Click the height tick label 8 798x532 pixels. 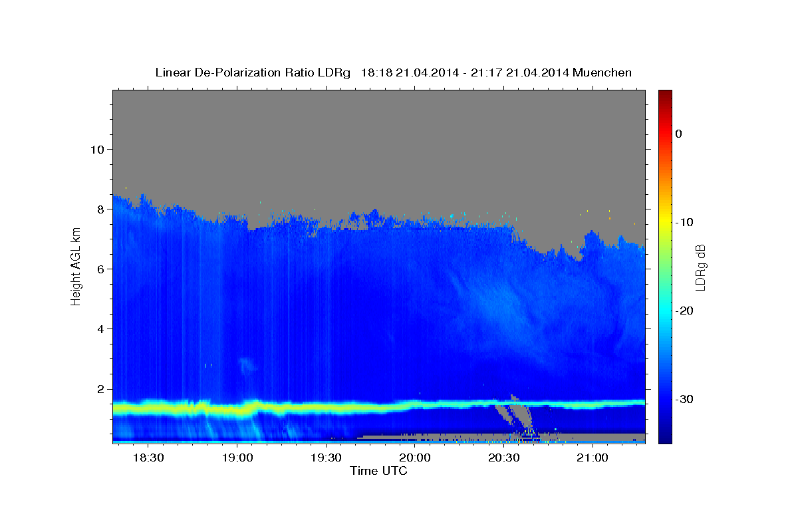click(99, 209)
